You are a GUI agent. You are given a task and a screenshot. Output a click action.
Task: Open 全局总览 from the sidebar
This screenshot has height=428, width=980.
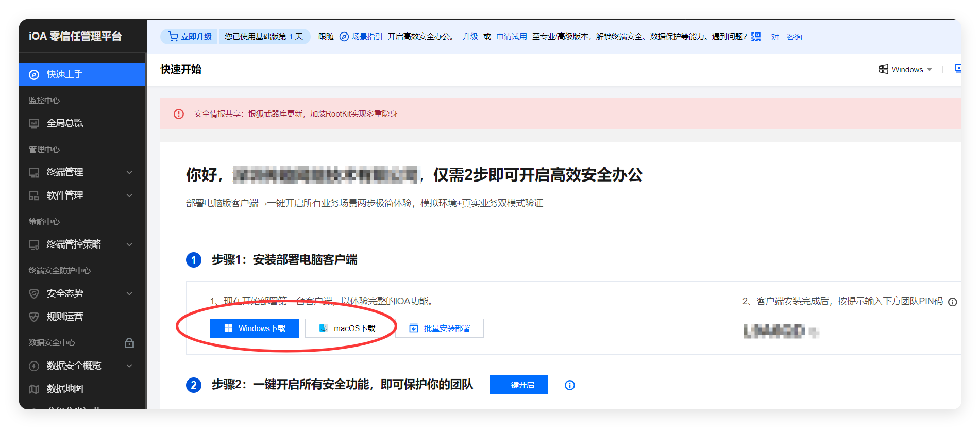[x=65, y=123]
